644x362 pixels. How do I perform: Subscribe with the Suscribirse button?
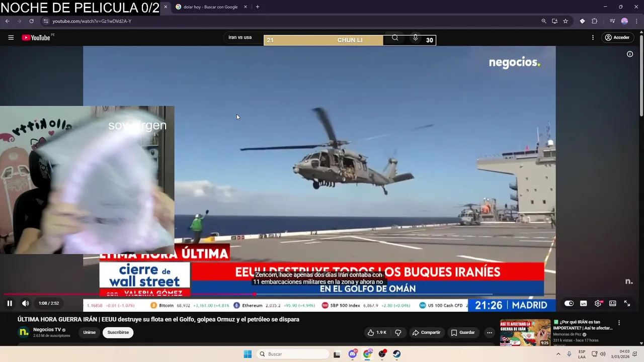click(118, 332)
